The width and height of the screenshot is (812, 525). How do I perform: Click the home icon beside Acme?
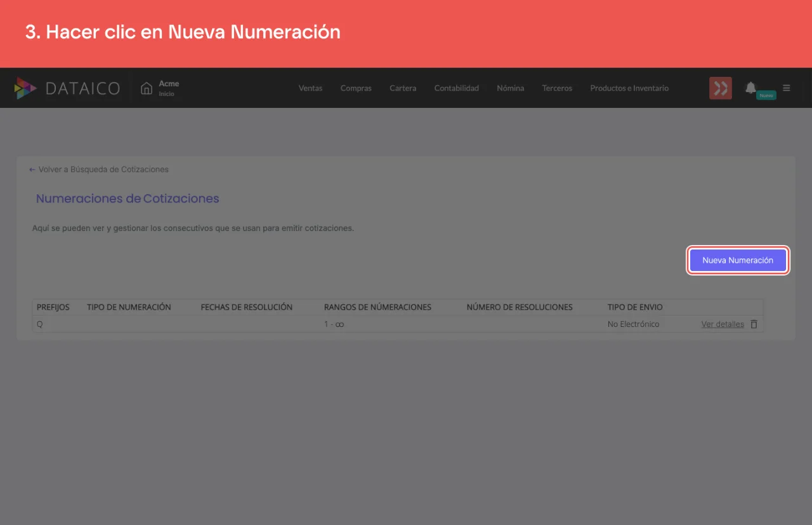[x=147, y=88]
